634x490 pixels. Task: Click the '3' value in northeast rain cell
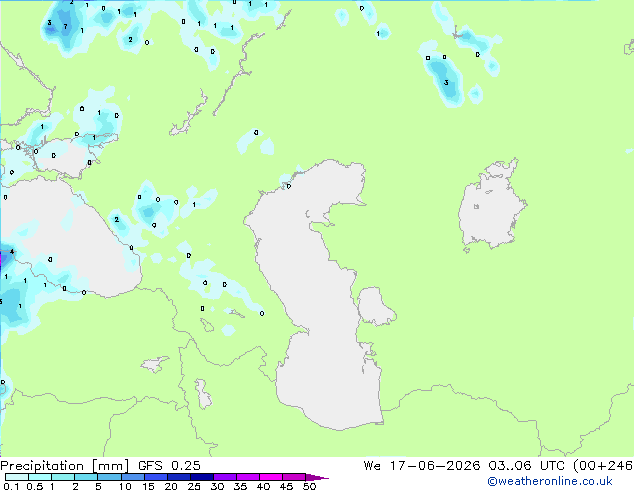(x=446, y=82)
